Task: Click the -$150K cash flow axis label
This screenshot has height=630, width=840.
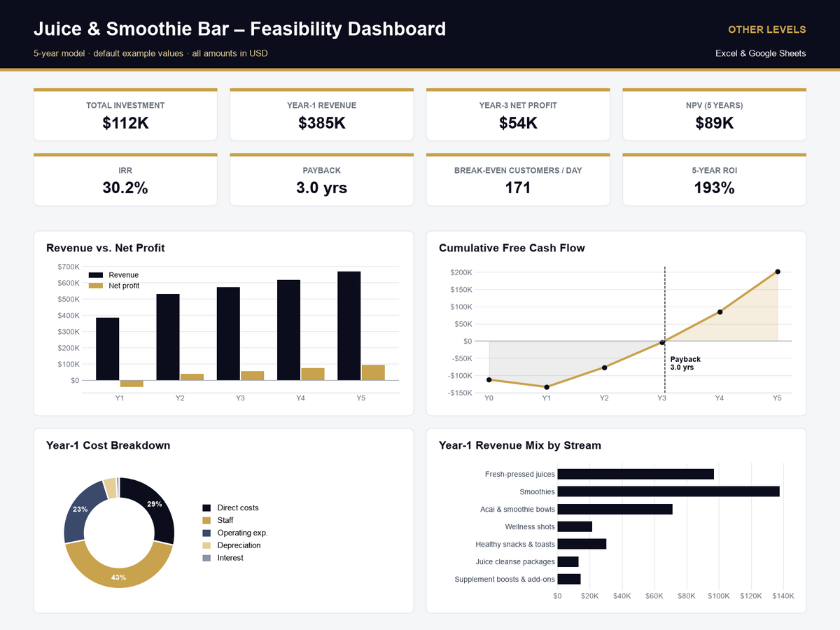Action: click(x=460, y=393)
